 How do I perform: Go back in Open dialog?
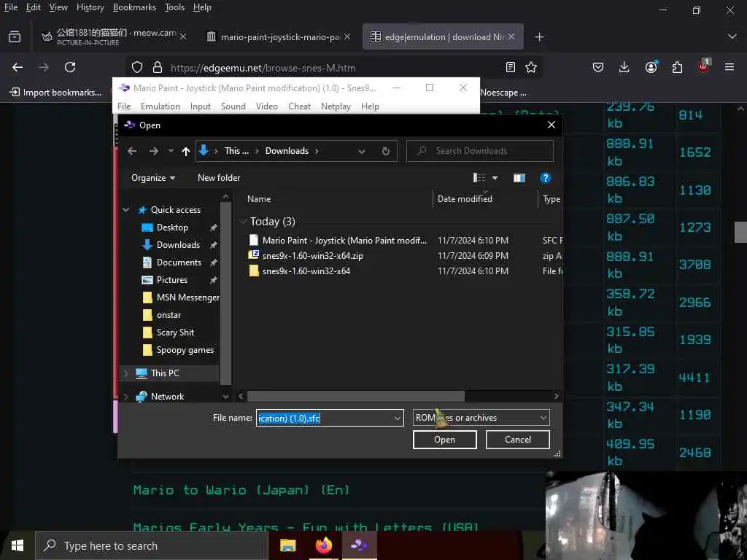click(x=133, y=151)
